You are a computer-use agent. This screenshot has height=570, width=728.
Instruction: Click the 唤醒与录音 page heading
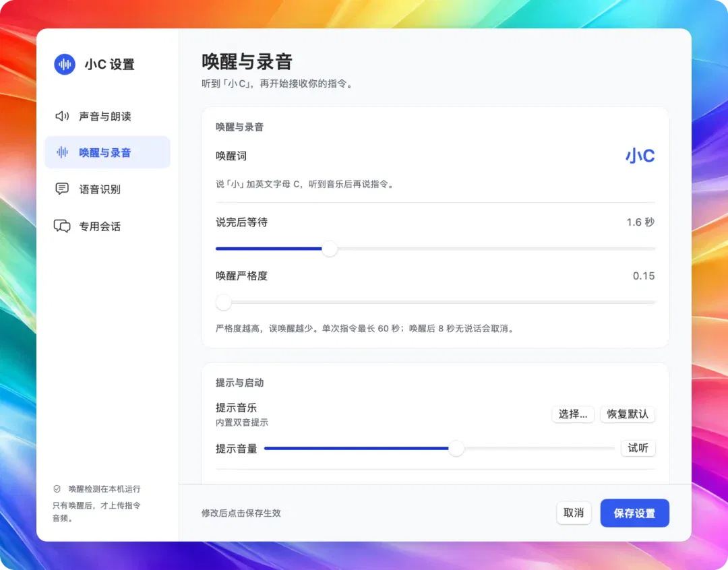pos(247,62)
